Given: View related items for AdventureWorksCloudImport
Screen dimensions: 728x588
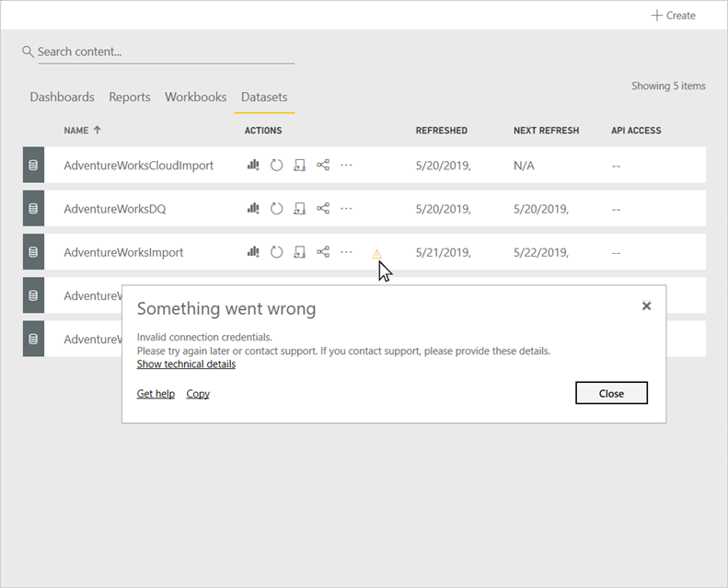Looking at the screenshot, I should (x=323, y=166).
